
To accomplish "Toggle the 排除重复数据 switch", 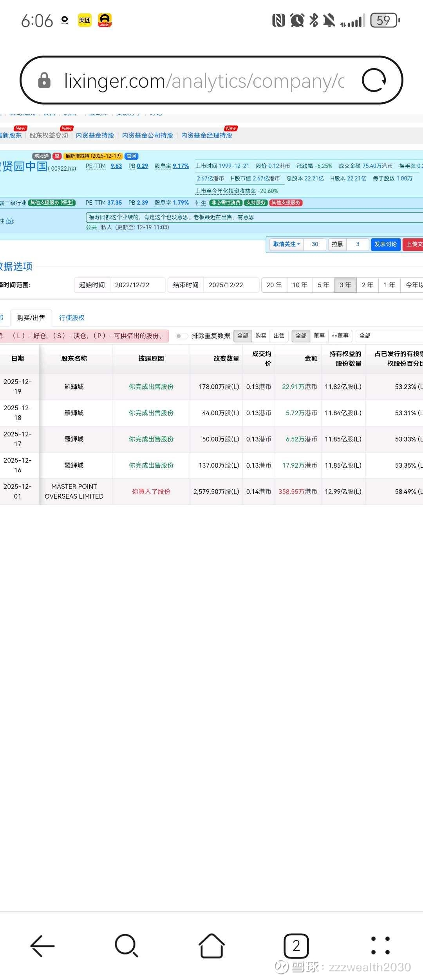I will (x=181, y=336).
